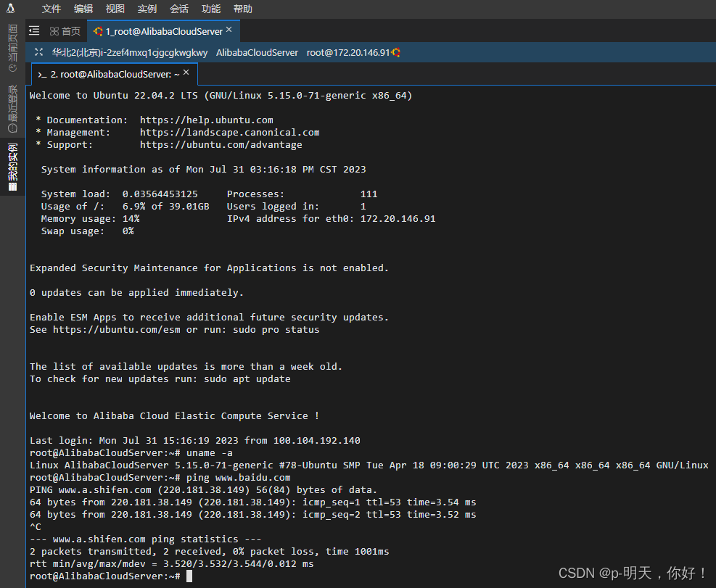This screenshot has width=716, height=588.
Task: Open the 我的实例 sidebar panel
Action: pyautogui.click(x=13, y=167)
